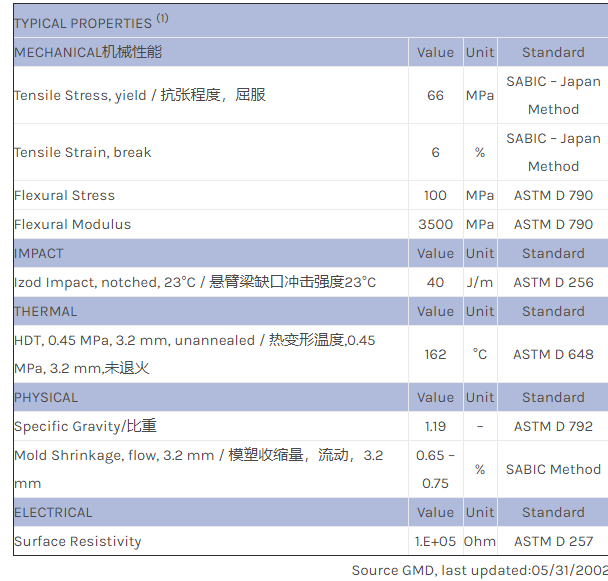Click the Source GMD last updated text
The image size is (608, 581).
tap(479, 570)
